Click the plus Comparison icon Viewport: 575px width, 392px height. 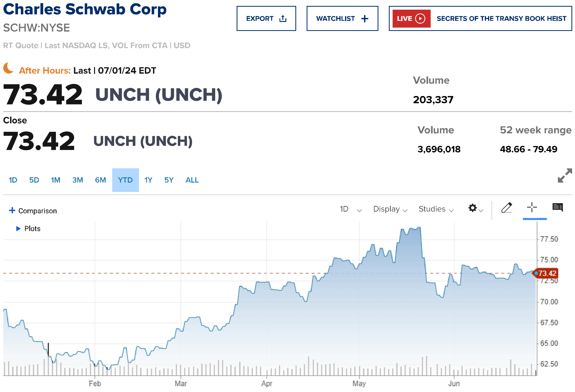click(12, 210)
